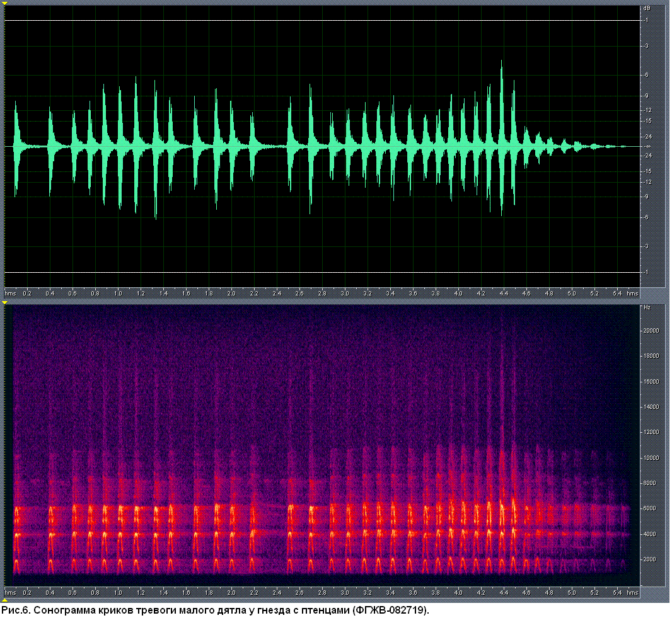Click 5.4 on the waveform time ruler
The width and height of the screenshot is (672, 630).
coord(617,294)
